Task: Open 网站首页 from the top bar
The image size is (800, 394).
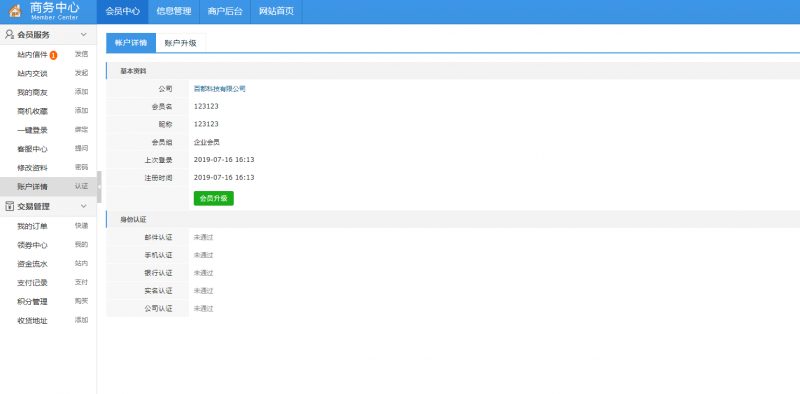Action: (x=277, y=12)
